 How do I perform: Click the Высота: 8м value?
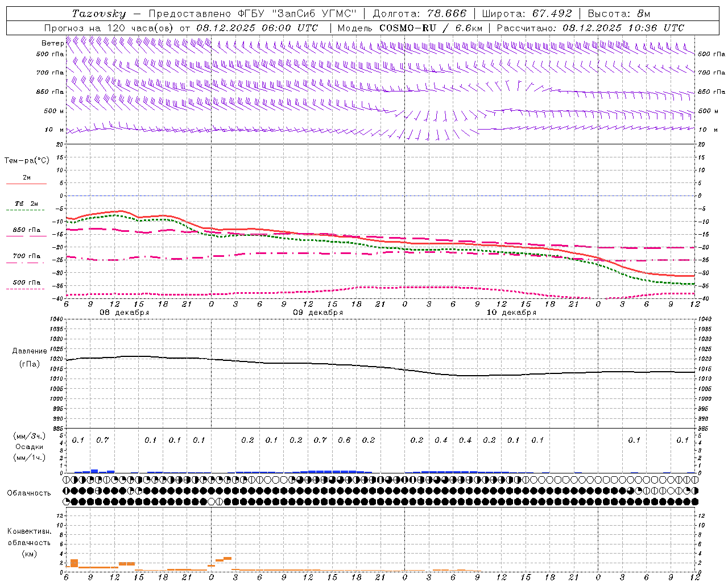619,14
